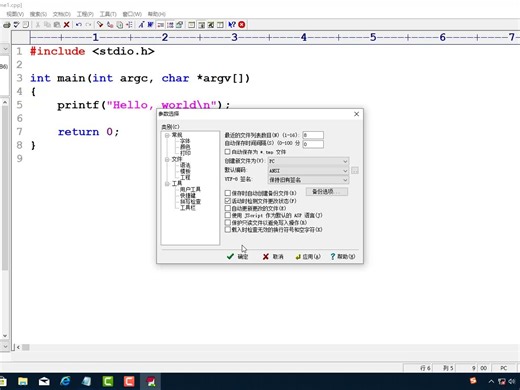The width and height of the screenshot is (520, 390).
Task: Click the Set Font 'A' toolbar icon
Action: click(141, 25)
